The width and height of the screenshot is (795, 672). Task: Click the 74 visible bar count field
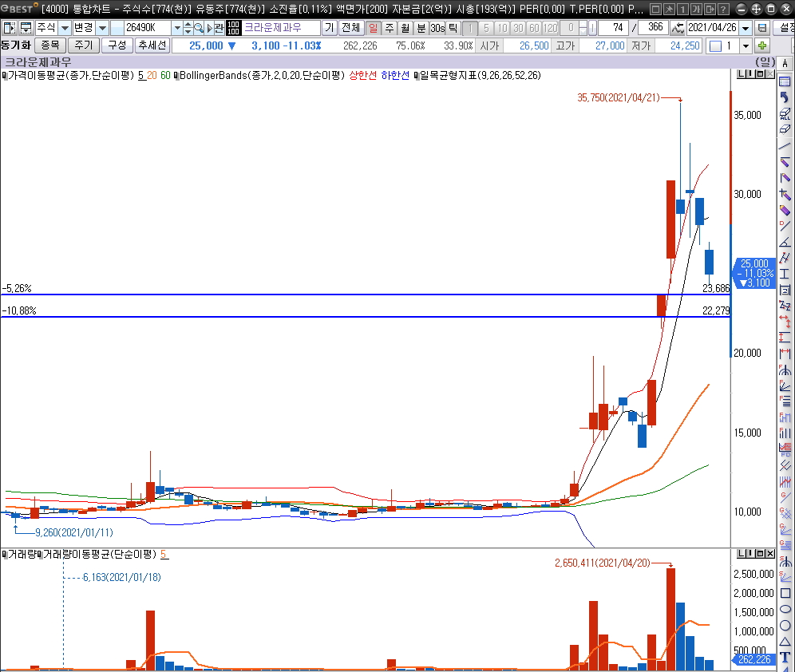613,28
